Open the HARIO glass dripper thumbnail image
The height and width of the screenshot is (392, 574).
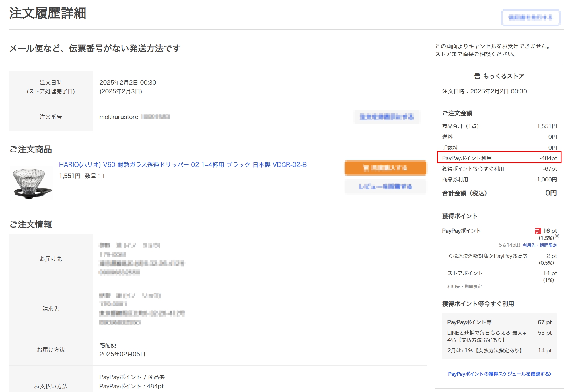pyautogui.click(x=31, y=183)
